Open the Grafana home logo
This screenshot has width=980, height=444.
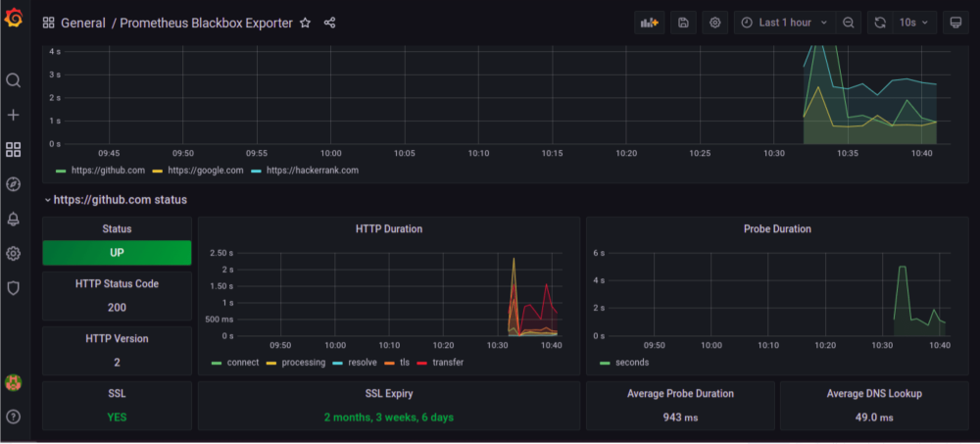point(13,20)
